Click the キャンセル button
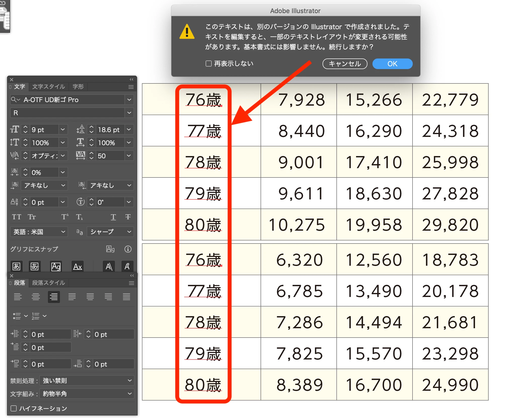Viewport: 505px width, 420px height. point(344,64)
